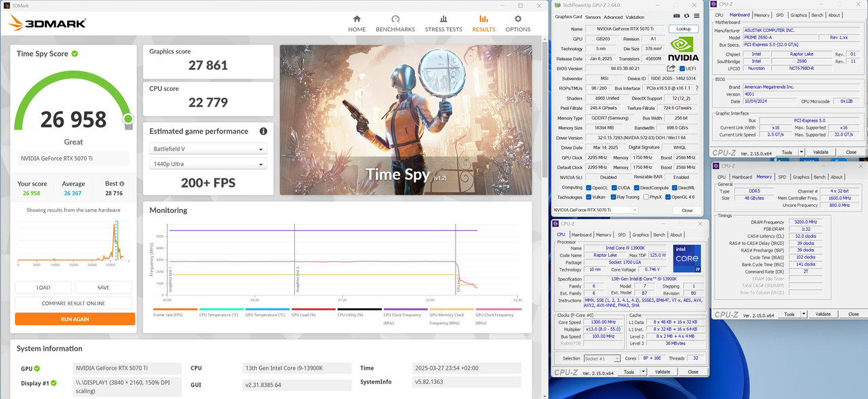868x399 pixels.
Task: Click the Intel Core i9 logo in CPU-Z
Action: click(x=686, y=258)
